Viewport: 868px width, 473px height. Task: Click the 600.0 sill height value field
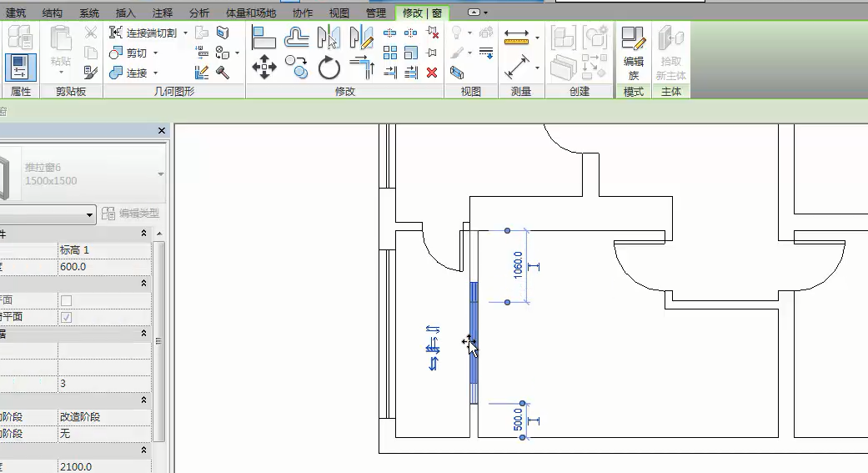click(x=104, y=267)
